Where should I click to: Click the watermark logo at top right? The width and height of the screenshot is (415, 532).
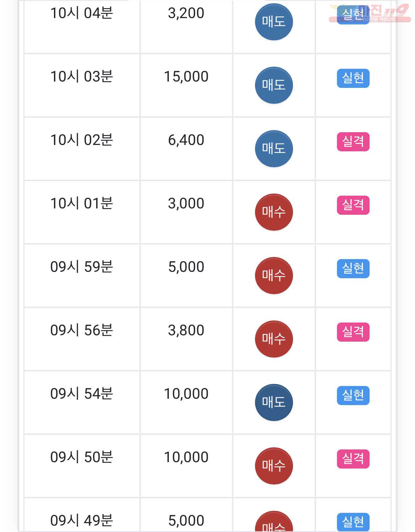coord(370,13)
